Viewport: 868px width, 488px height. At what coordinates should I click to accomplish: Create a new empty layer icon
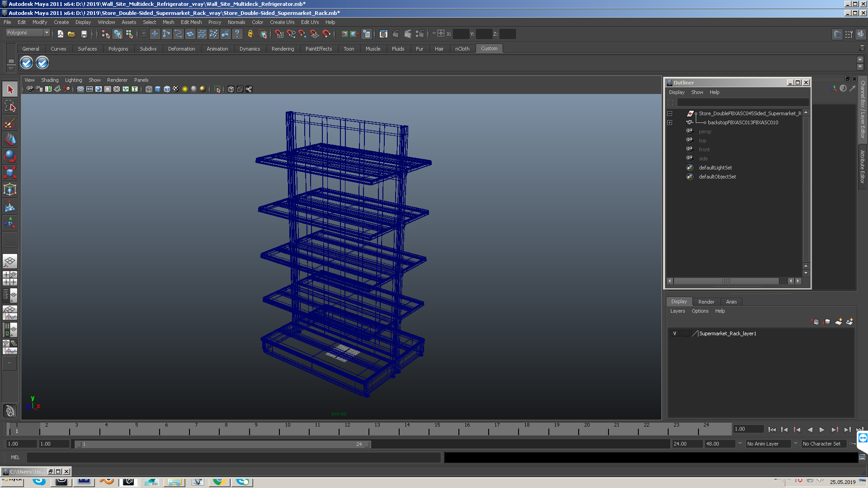click(838, 322)
